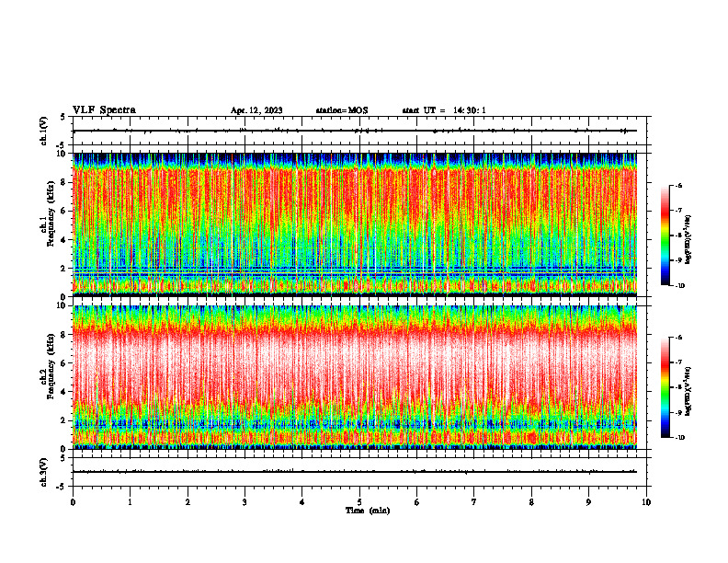
Task: Click the '2' kHz tick on ch.1 frequency axis
Action: [64, 269]
